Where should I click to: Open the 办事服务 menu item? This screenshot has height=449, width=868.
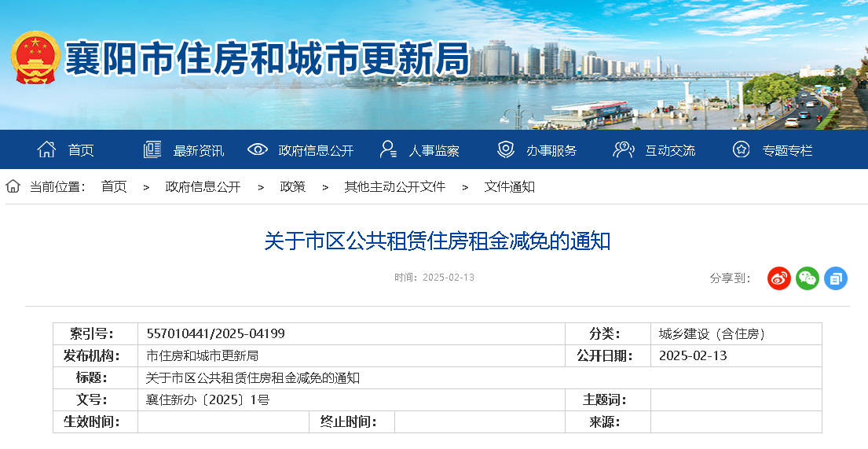[x=551, y=150]
